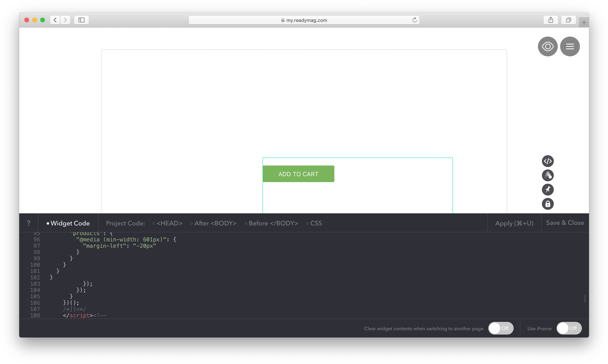Toggle the Use iFrame switch
This screenshot has width=608, height=364.
569,328
